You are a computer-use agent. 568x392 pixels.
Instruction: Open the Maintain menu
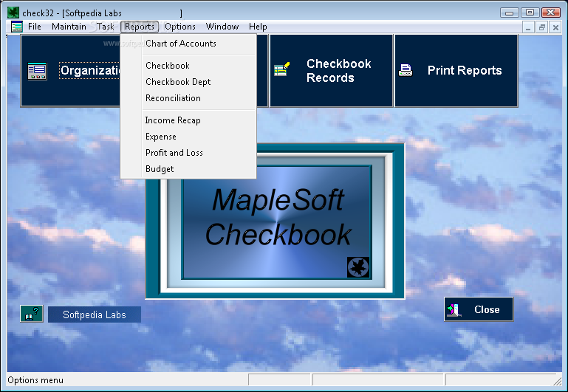(69, 27)
